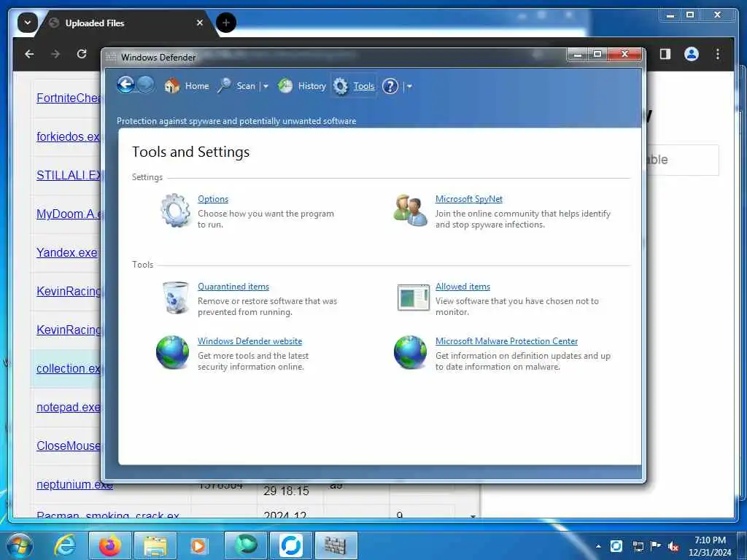
Task: Click the Allowed items window icon
Action: [x=413, y=297]
